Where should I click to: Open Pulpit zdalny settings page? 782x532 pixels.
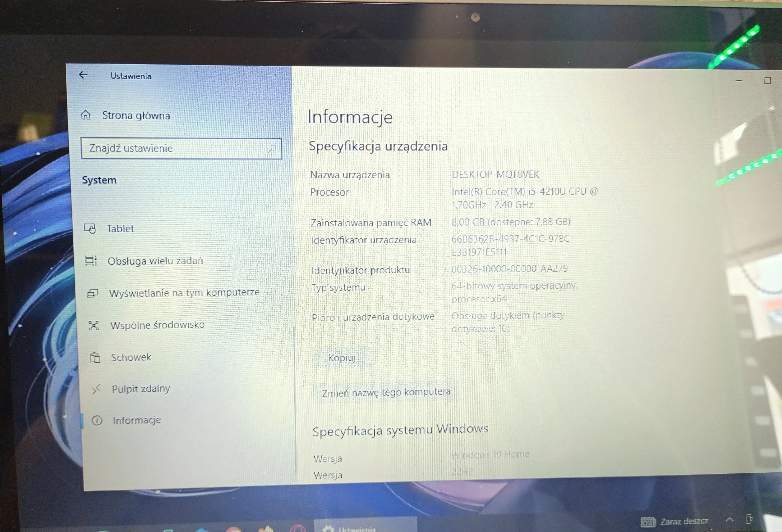[141, 389]
